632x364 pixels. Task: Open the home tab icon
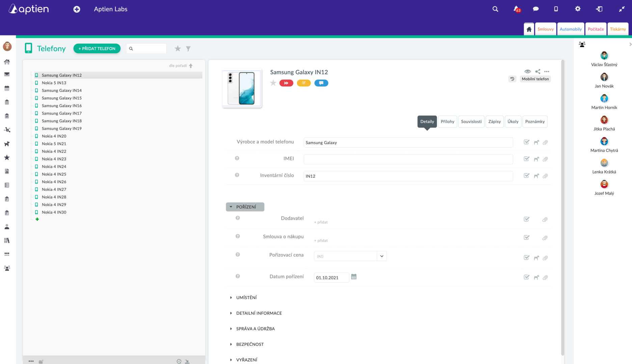point(529,29)
